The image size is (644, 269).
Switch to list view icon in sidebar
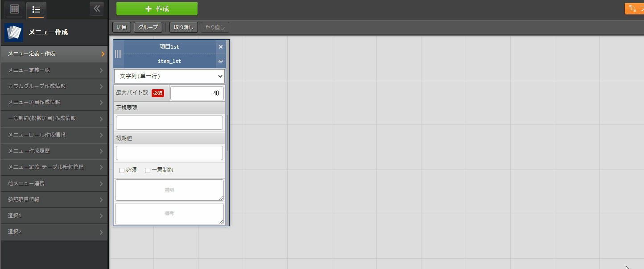point(36,9)
